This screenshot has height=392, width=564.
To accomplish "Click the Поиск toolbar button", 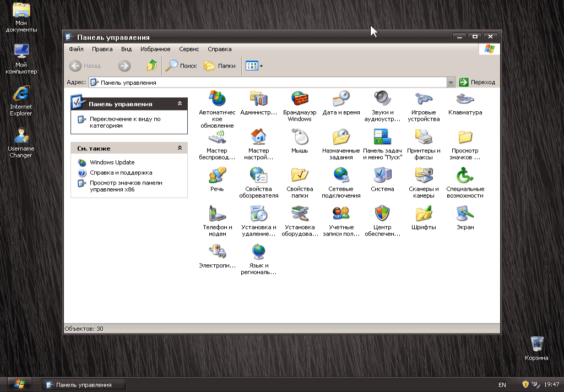I will coord(181,66).
